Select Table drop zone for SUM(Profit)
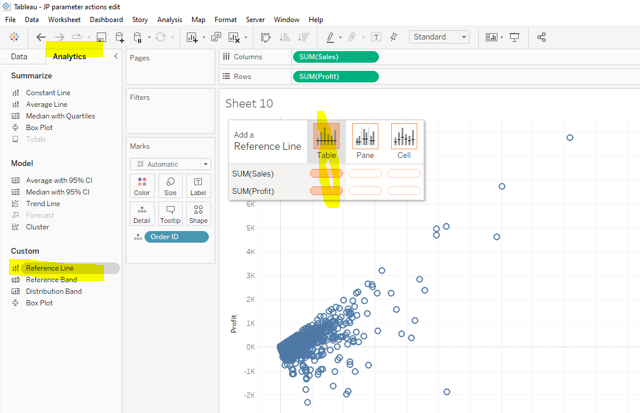 (326, 191)
